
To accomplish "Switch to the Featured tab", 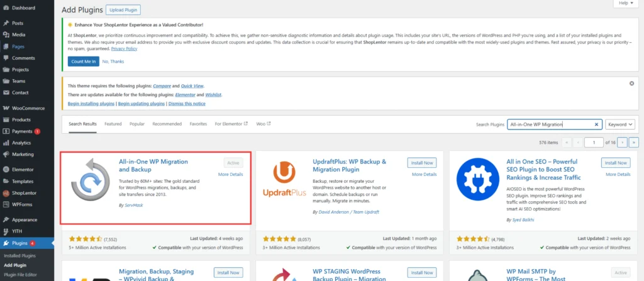I will pyautogui.click(x=113, y=124).
